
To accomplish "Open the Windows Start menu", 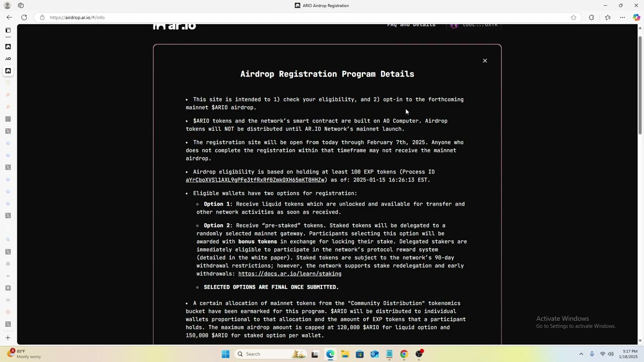I will point(225,354).
